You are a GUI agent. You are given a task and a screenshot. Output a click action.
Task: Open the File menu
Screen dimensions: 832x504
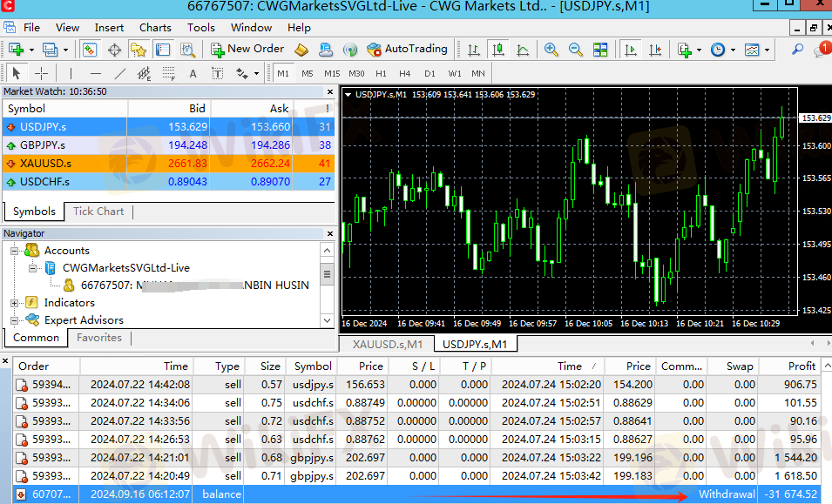click(31, 28)
